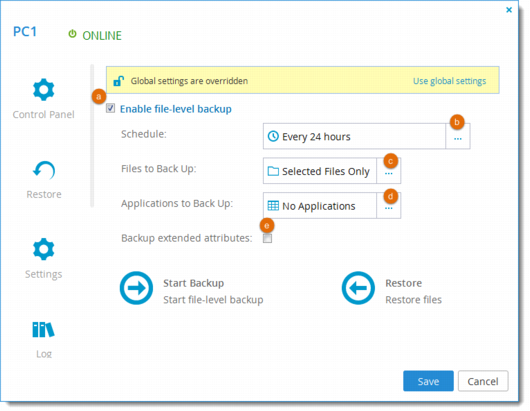The width and height of the screenshot is (530, 411).
Task: Open Applications to Back Up ellipsis button
Action: (389, 206)
